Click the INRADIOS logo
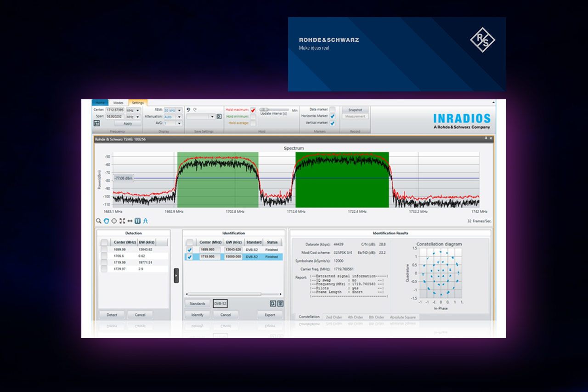This screenshot has width=588, height=392. tap(462, 121)
